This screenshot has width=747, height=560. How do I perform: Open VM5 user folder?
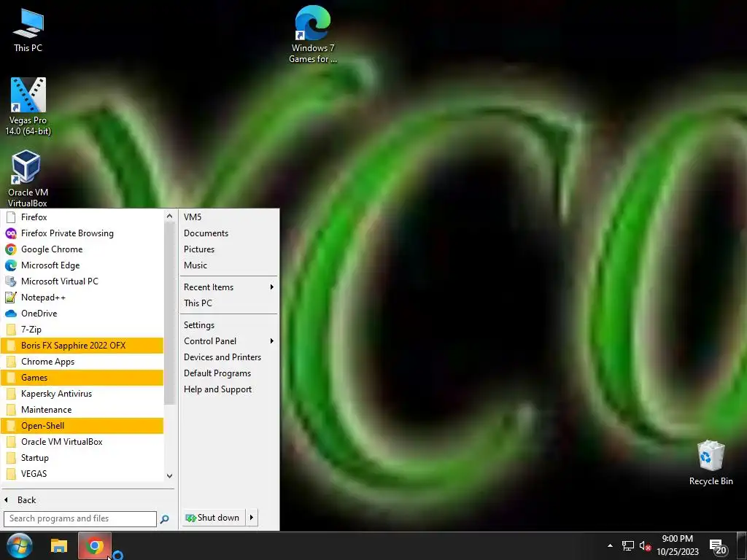point(228,217)
